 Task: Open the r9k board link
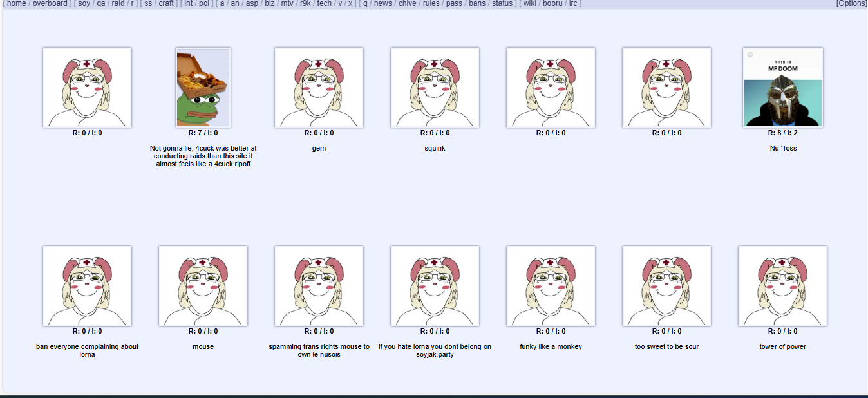tap(306, 3)
